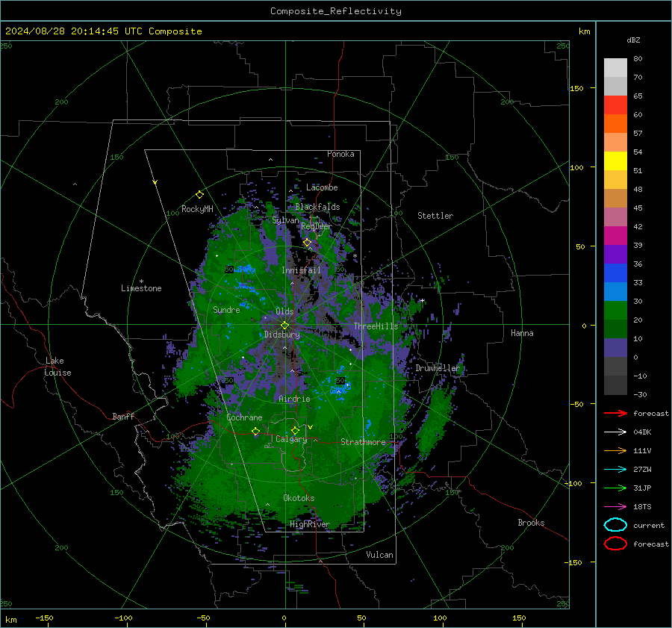Click the yellow diamond at radar center above Didsbury

coord(284,326)
